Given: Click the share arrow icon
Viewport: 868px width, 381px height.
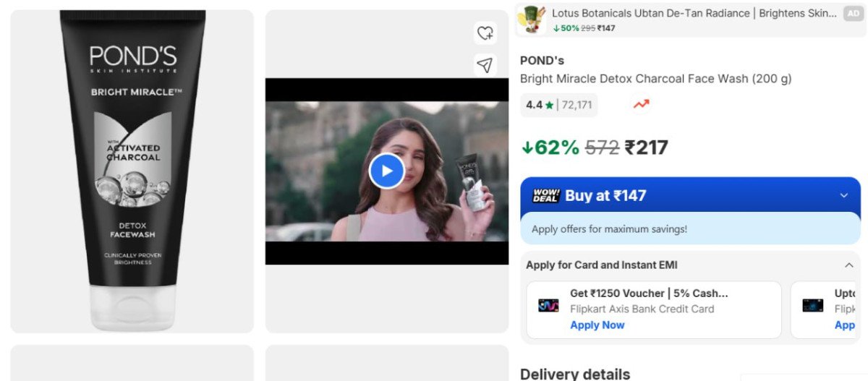Looking at the screenshot, I should click(x=485, y=65).
